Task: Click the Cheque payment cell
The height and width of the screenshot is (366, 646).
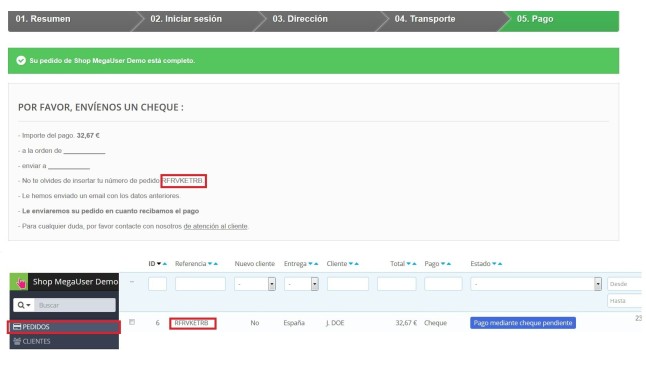Action: coord(435,323)
